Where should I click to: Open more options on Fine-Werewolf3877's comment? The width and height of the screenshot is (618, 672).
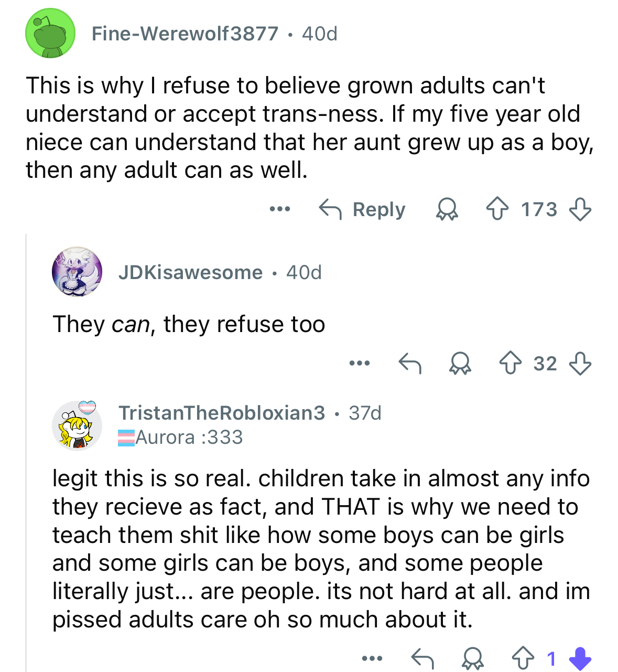[x=280, y=209]
